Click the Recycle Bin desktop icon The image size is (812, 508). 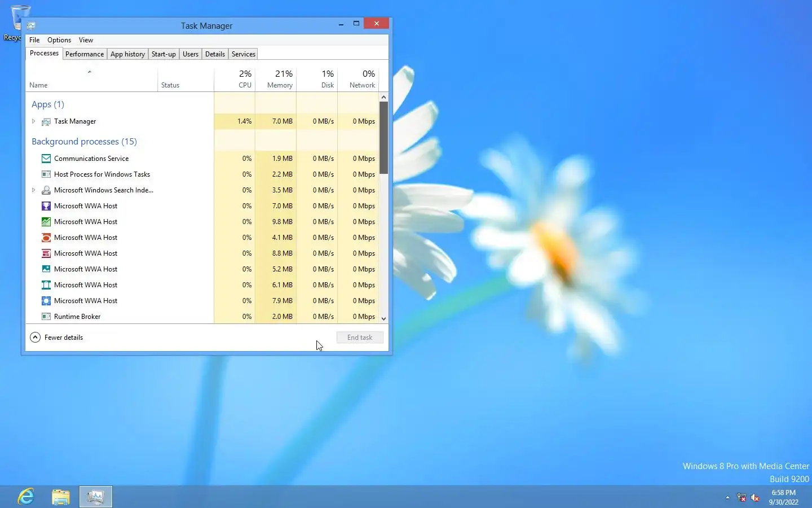click(x=20, y=17)
